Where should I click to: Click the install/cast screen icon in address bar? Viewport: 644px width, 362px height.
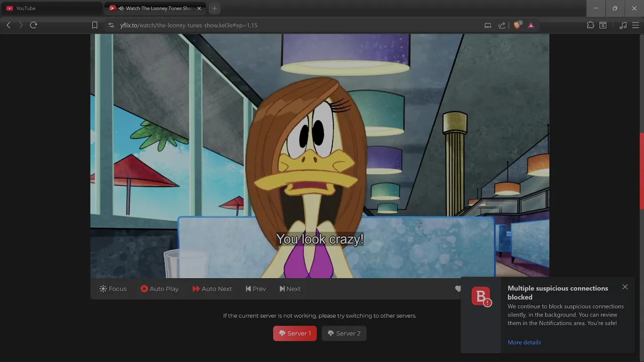click(x=488, y=25)
